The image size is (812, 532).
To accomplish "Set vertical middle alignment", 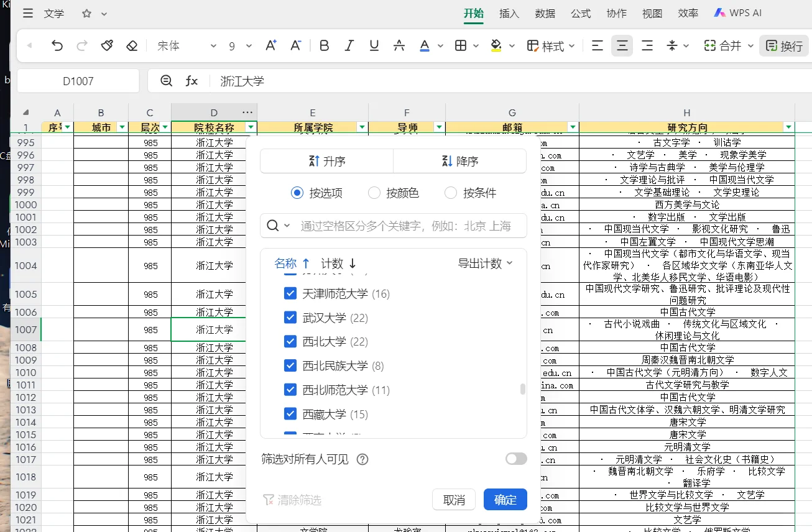I will point(672,45).
